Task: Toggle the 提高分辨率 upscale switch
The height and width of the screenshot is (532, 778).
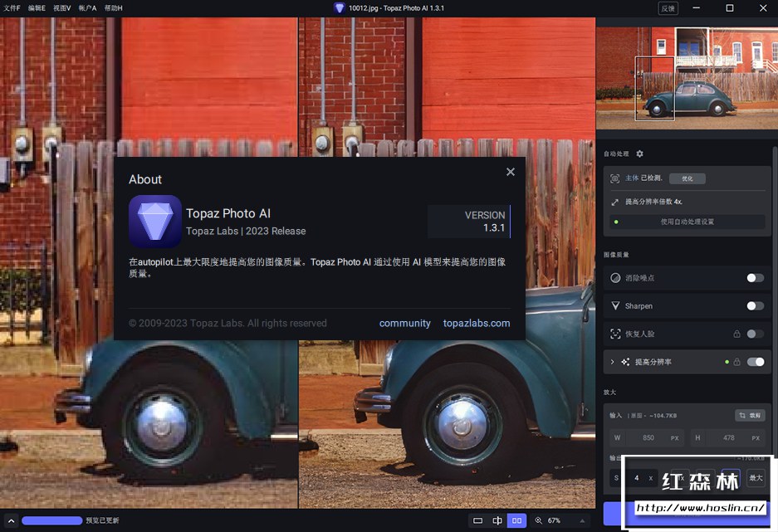Action: point(756,362)
